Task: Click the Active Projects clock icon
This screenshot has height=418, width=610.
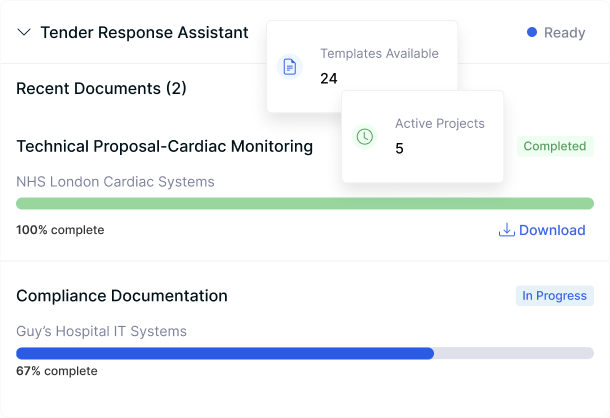Action: [365, 136]
